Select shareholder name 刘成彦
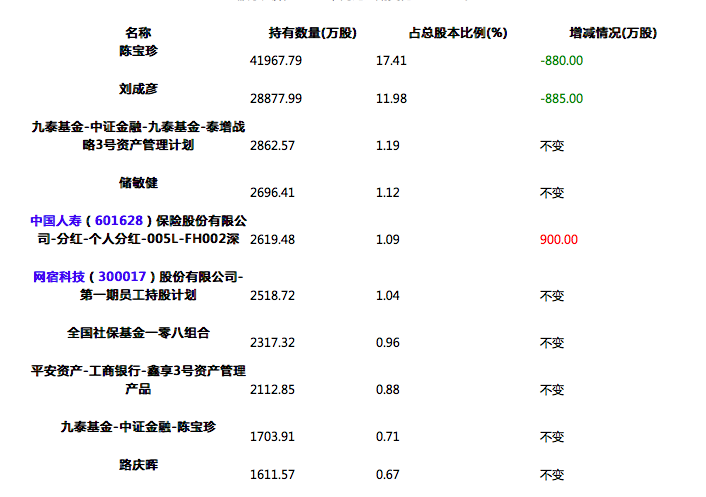This screenshot has width=706, height=497. click(x=138, y=89)
